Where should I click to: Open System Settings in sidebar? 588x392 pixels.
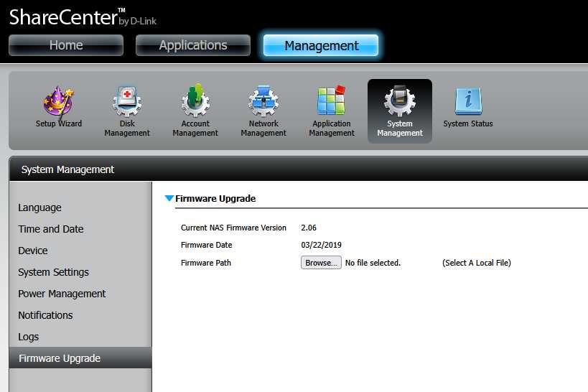point(54,272)
